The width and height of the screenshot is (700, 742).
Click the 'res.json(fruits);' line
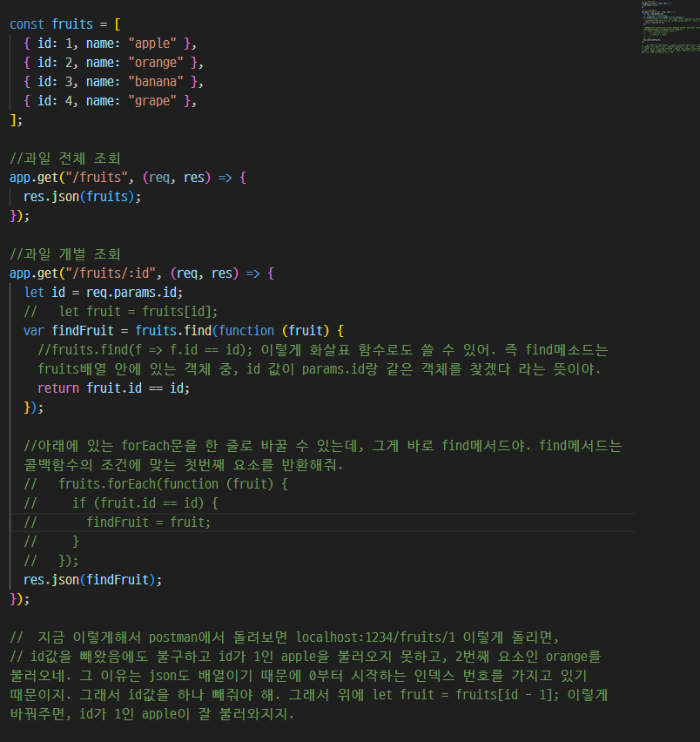pos(83,197)
